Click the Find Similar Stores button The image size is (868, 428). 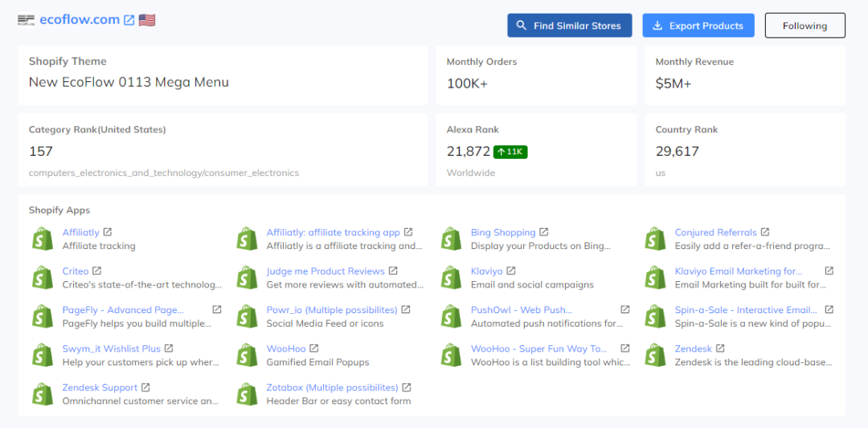click(569, 26)
